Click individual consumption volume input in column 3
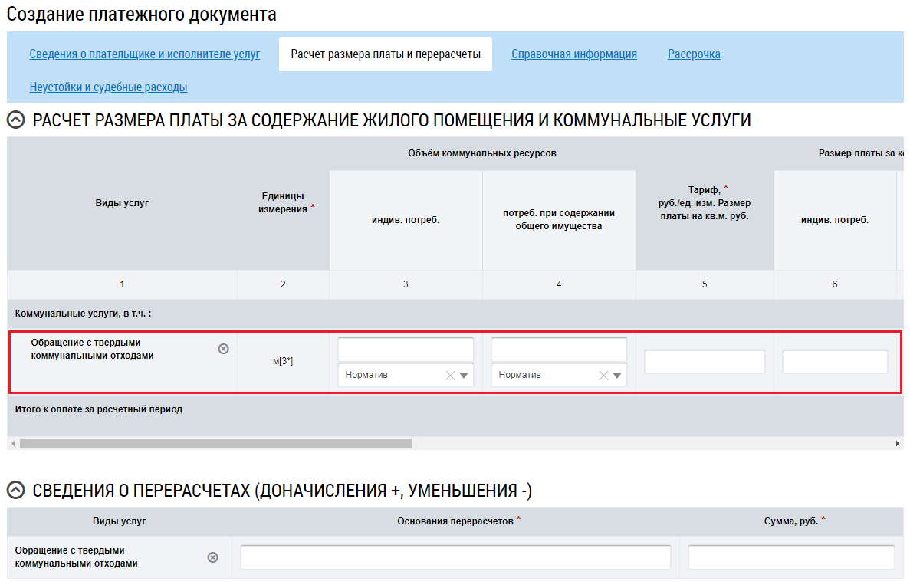910x588 pixels. coord(406,350)
